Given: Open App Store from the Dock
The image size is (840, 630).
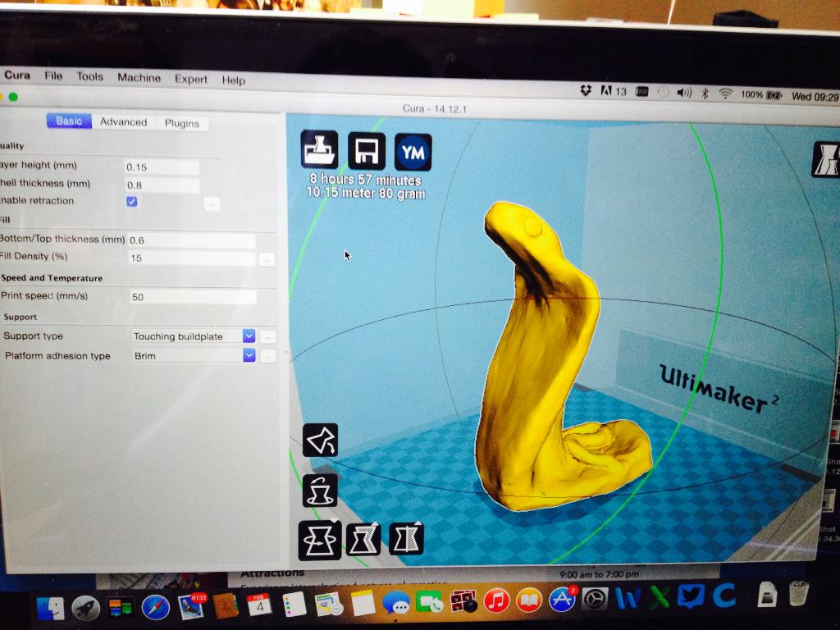Looking at the screenshot, I should click(x=562, y=599).
